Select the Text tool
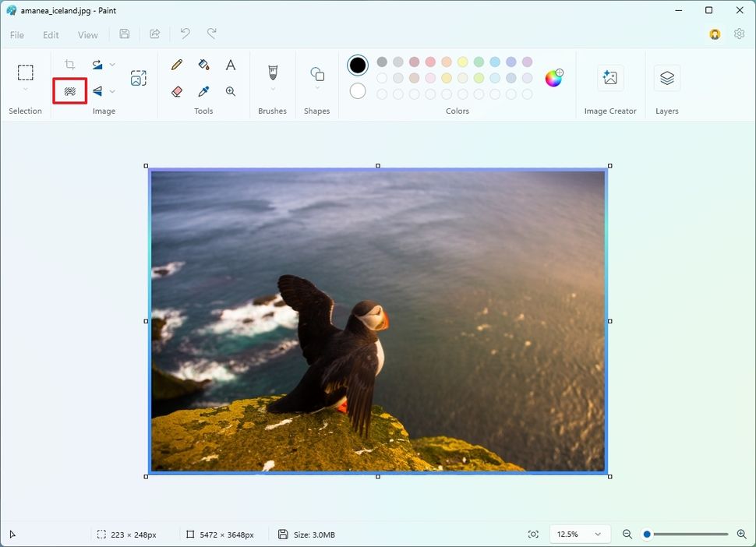 [230, 65]
